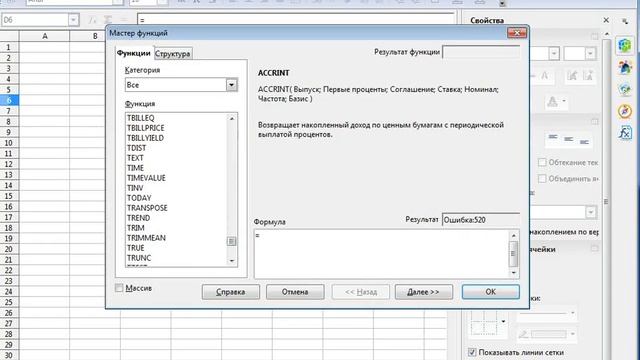This screenshot has width=640, height=360.
Task: Click the Справка help button
Action: [x=231, y=292]
